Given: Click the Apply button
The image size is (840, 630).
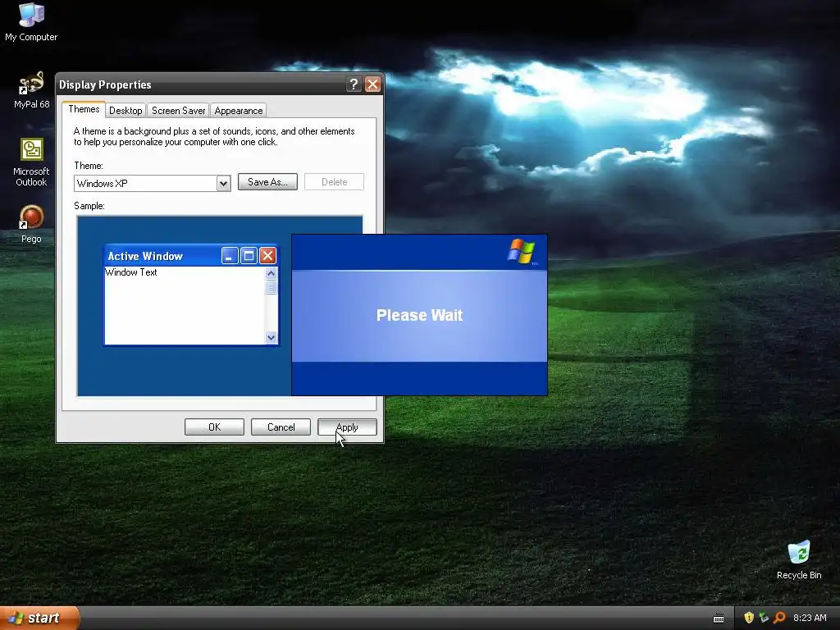Looking at the screenshot, I should 347,427.
